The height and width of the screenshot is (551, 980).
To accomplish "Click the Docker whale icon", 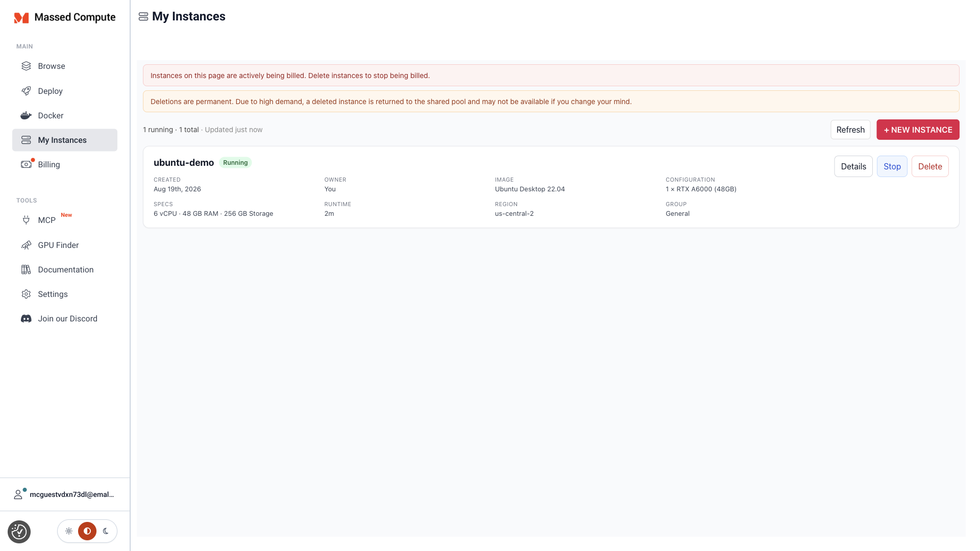I will [x=26, y=115].
